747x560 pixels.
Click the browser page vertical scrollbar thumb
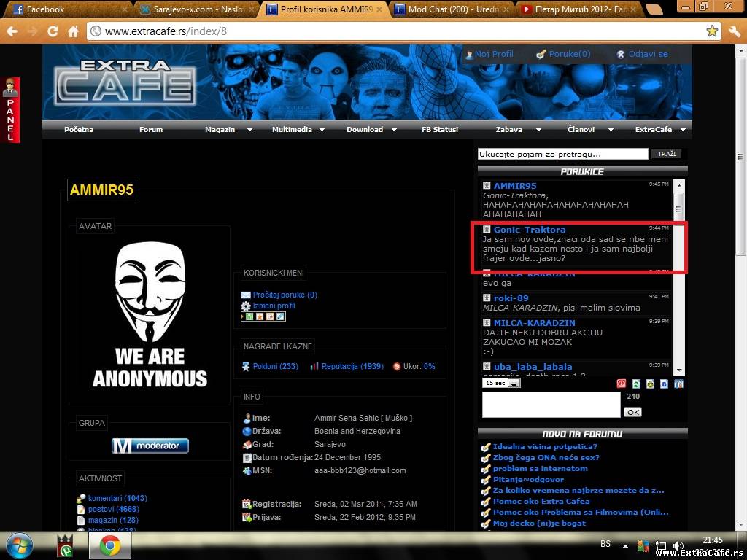pos(740,157)
